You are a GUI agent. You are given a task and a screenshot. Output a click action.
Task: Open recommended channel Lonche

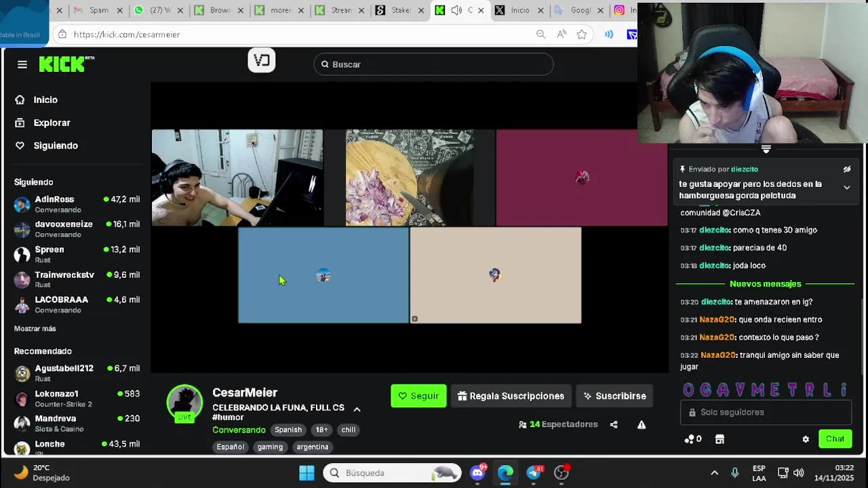pyautogui.click(x=77, y=447)
